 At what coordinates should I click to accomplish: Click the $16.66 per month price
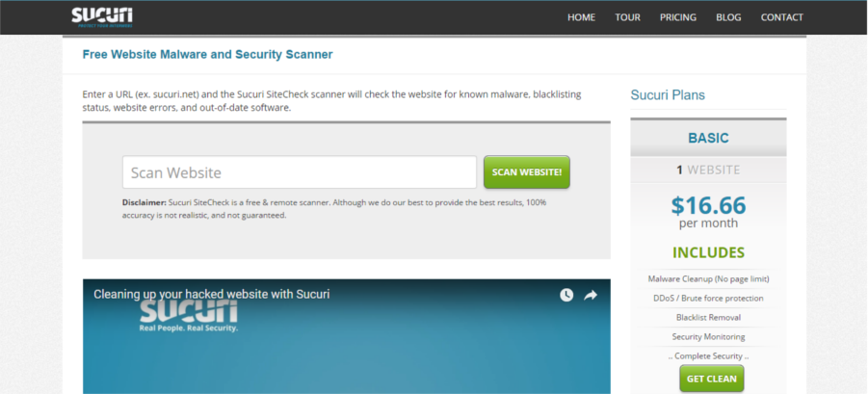tap(708, 211)
